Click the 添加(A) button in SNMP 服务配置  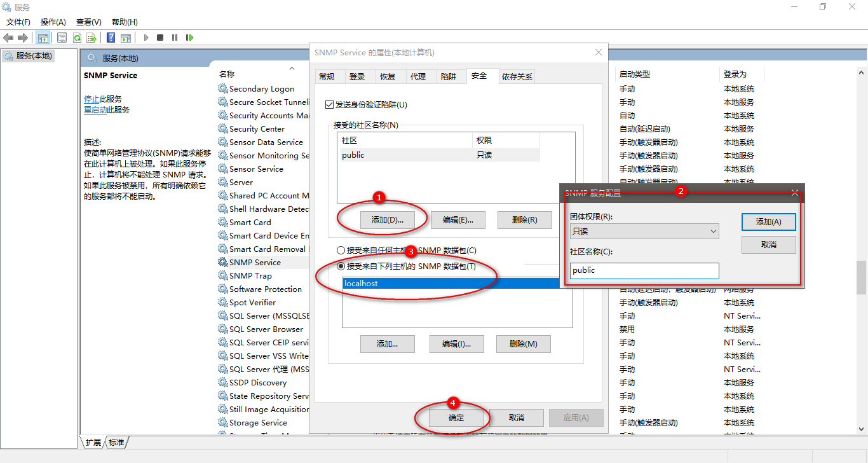pos(768,222)
